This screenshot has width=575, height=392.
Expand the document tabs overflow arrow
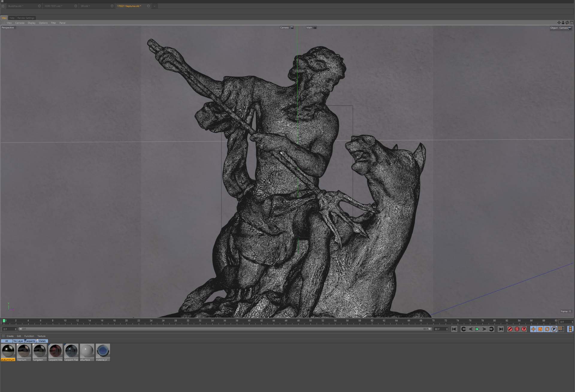click(155, 6)
